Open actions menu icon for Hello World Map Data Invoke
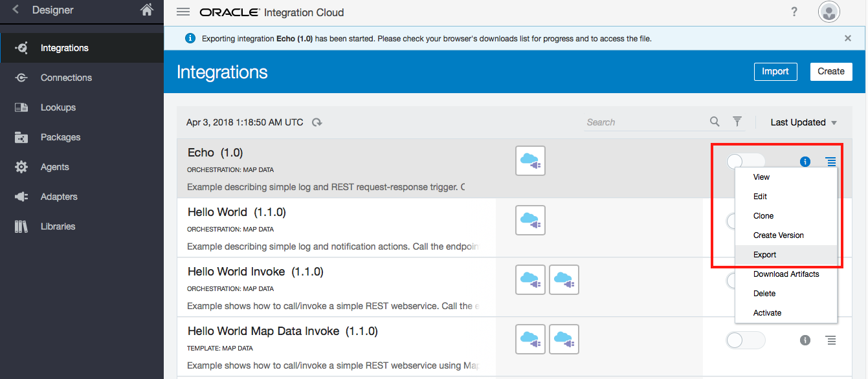 [830, 340]
